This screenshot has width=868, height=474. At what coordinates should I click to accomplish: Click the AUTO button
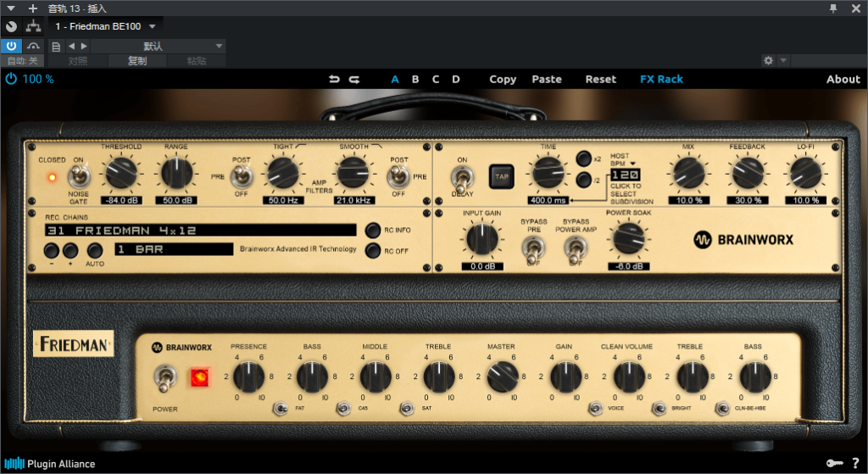pos(95,251)
